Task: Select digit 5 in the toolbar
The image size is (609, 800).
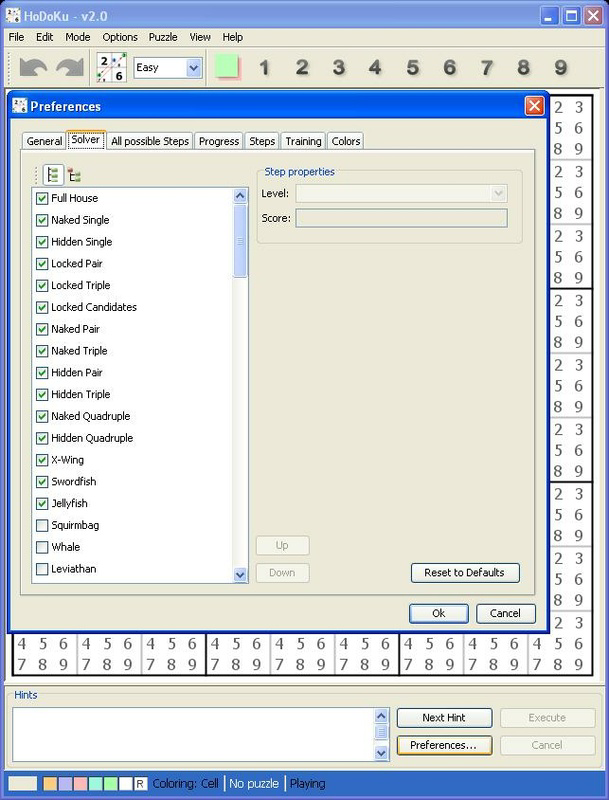Action: coord(413,67)
